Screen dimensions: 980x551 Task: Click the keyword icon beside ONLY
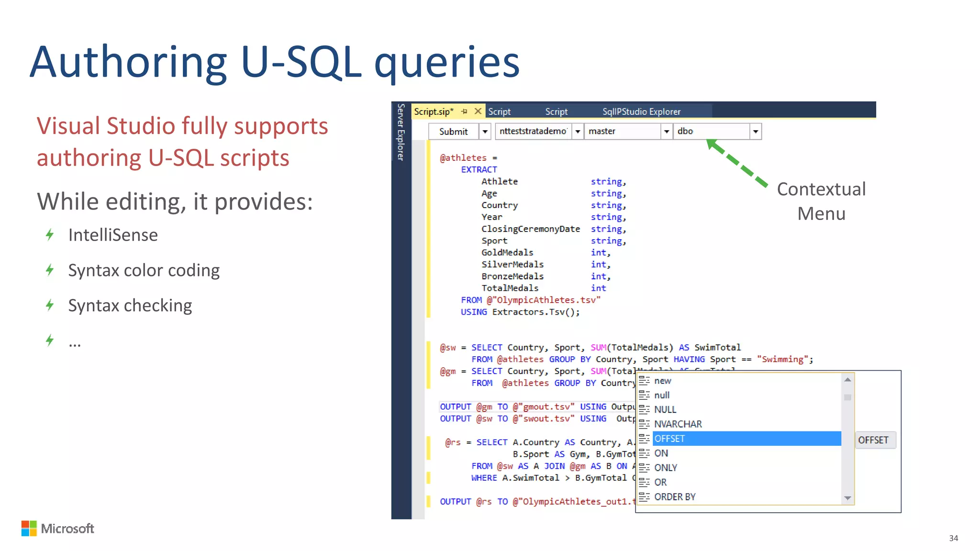644,468
